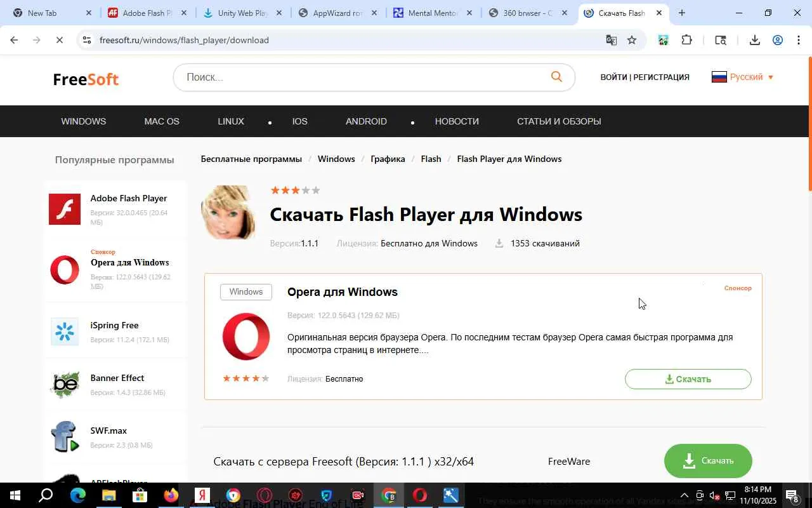The width and height of the screenshot is (812, 508).
Task: Go to Бесплатные программы breadcrumb
Action: (x=251, y=159)
